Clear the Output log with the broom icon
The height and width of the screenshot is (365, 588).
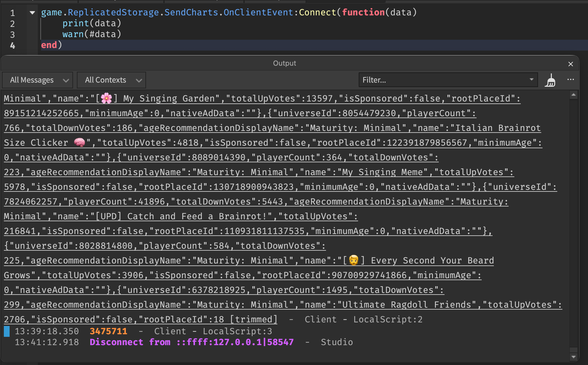click(550, 80)
